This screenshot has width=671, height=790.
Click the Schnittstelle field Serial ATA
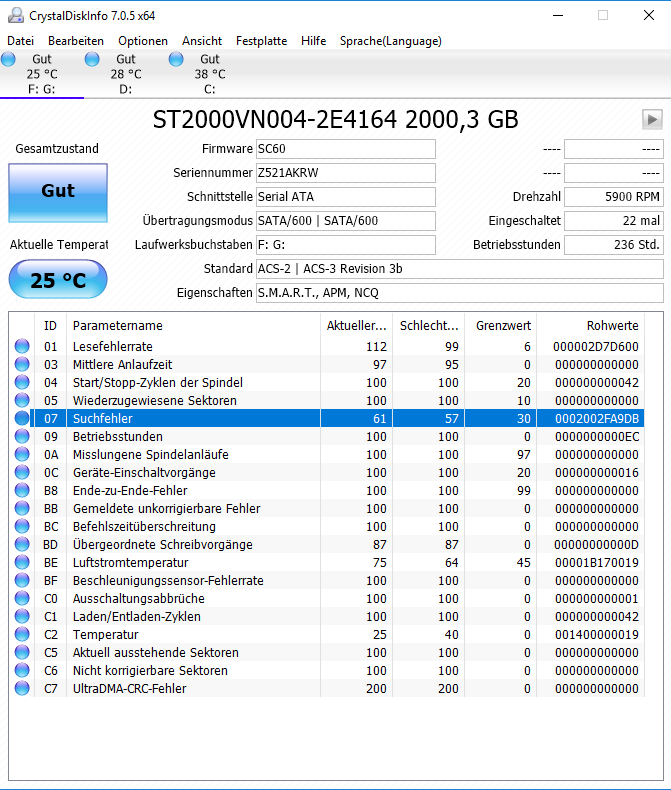[x=346, y=197]
